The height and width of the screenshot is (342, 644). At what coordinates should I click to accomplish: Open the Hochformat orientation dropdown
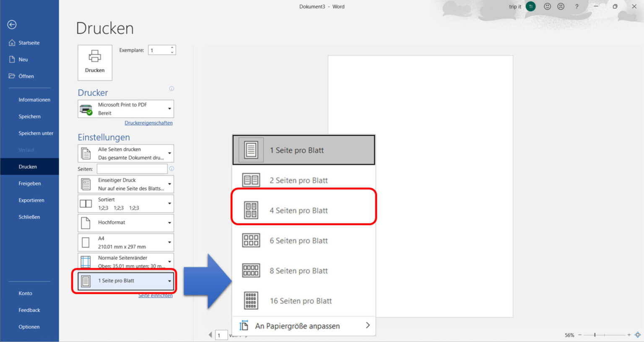126,223
